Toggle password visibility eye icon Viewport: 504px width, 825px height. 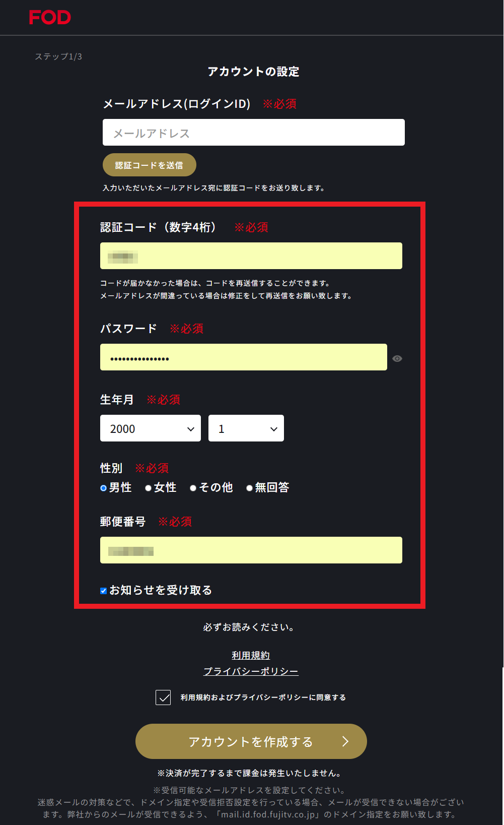(x=397, y=358)
